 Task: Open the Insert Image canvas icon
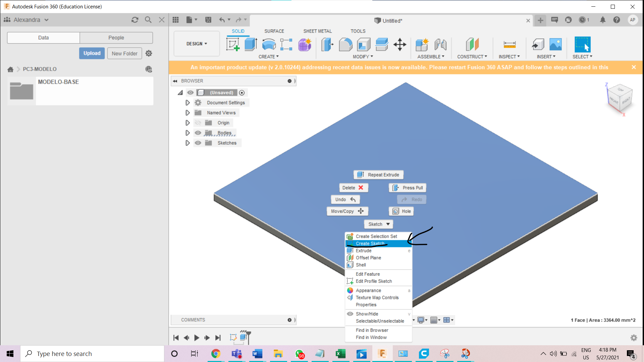click(555, 44)
